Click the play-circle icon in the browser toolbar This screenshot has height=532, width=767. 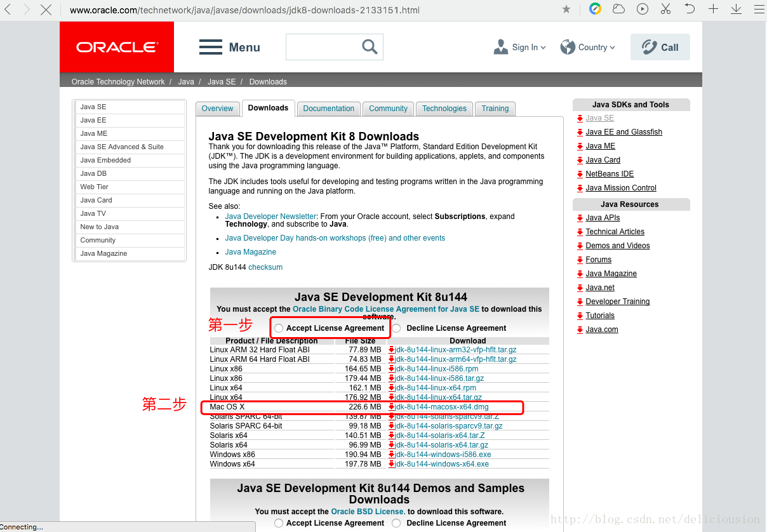point(643,9)
